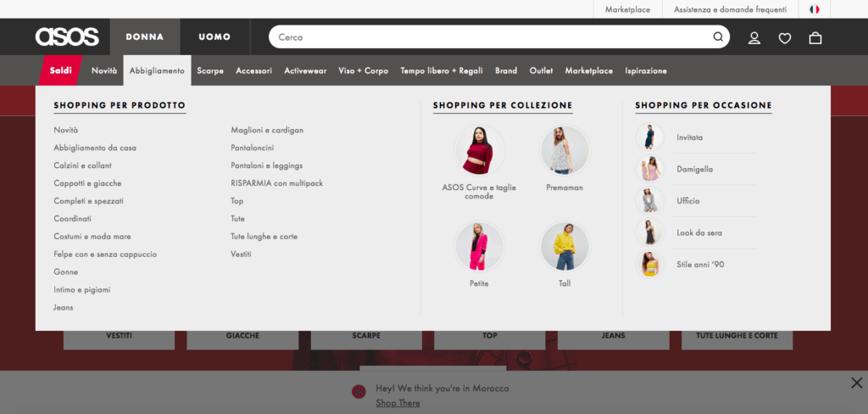Open the Accessori menu
The height and width of the screenshot is (414, 868).
click(x=253, y=70)
